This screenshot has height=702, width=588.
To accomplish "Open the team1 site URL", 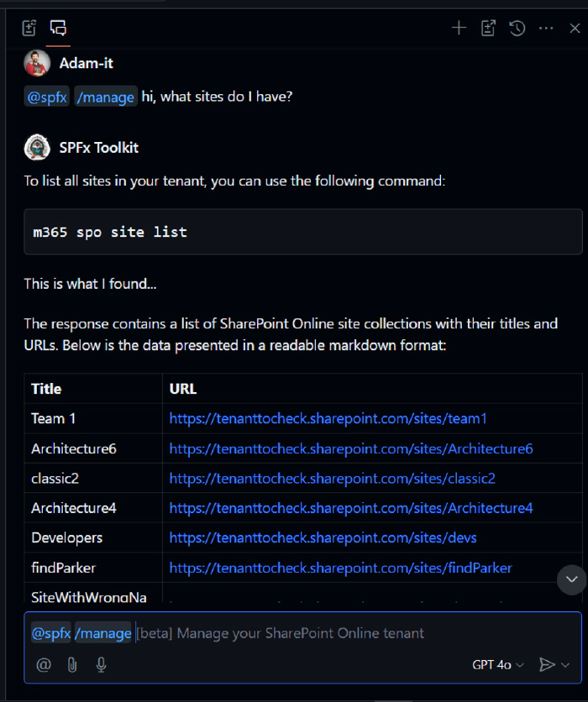I will [x=328, y=418].
